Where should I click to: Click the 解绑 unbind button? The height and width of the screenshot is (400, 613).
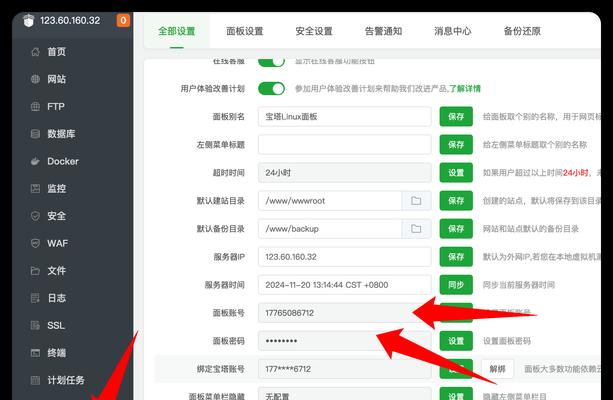[497, 369]
